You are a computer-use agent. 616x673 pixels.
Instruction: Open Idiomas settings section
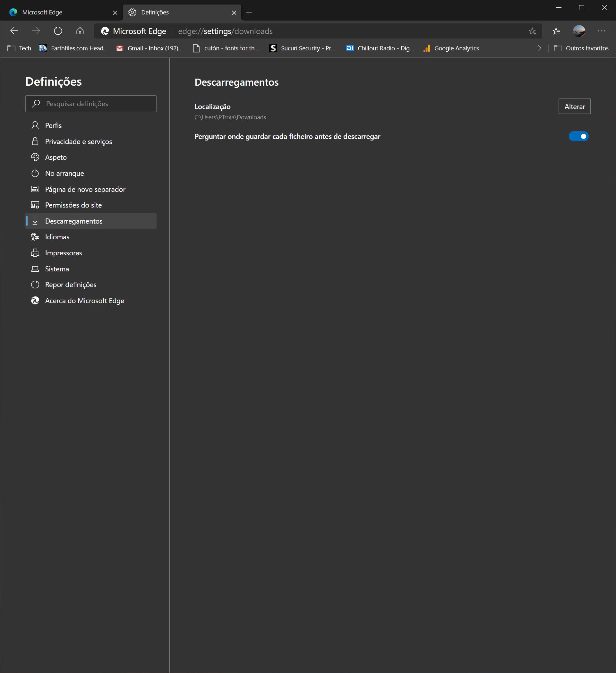tap(91, 237)
